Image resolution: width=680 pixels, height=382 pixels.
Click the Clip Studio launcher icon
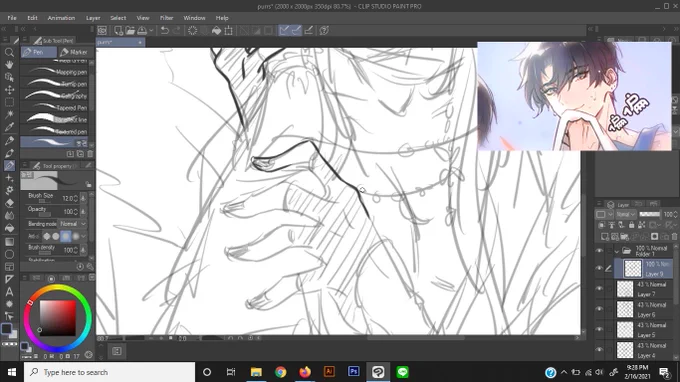pos(102,30)
